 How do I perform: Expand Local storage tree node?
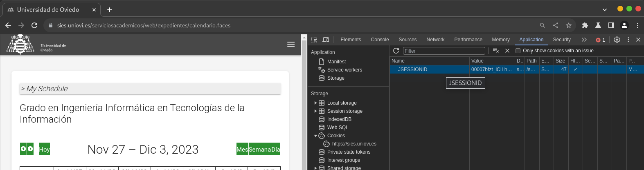[315, 103]
